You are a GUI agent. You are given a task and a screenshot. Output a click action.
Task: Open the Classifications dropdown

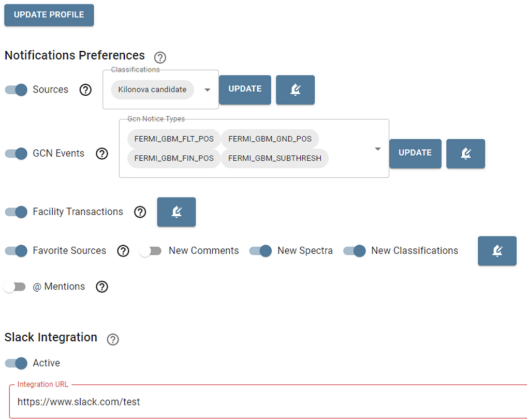pos(207,89)
